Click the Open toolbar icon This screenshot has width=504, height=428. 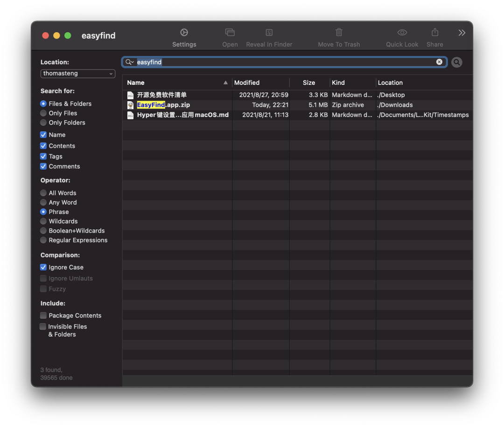tap(230, 33)
